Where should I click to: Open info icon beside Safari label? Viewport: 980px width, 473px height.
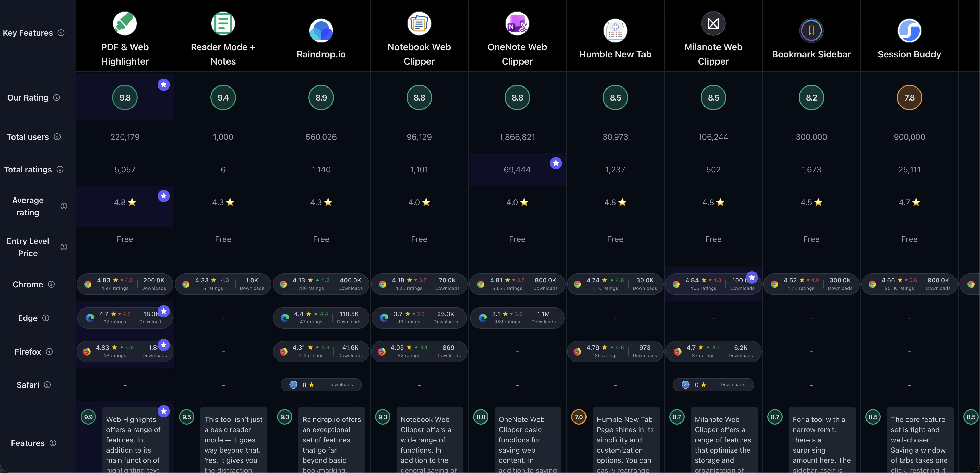pos(47,385)
